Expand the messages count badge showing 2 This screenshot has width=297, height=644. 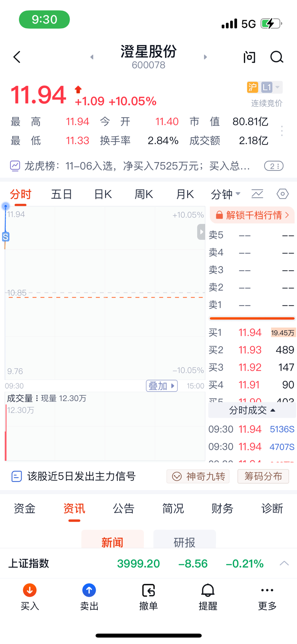click(274, 166)
